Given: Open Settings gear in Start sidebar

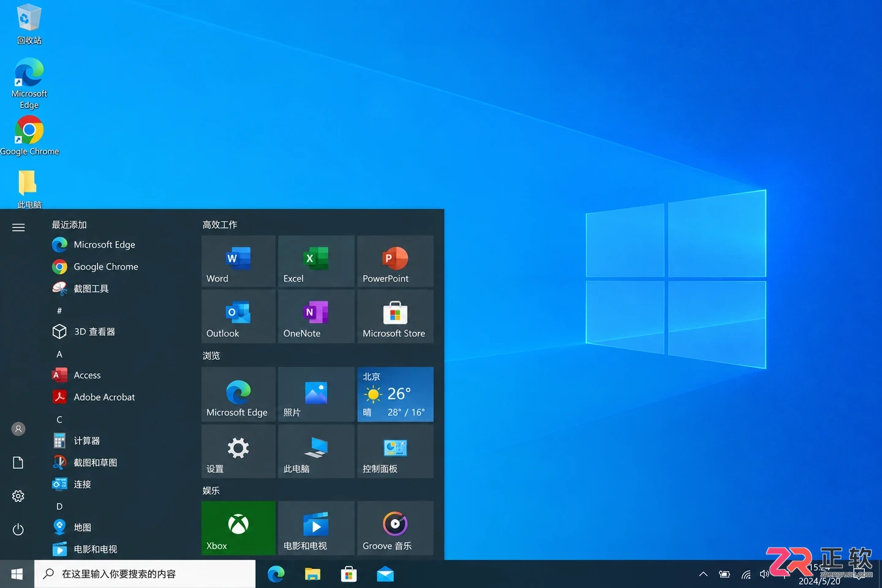Looking at the screenshot, I should click(18, 496).
